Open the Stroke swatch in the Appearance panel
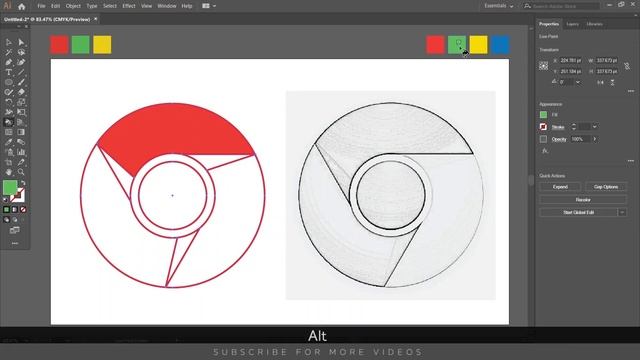 click(543, 127)
